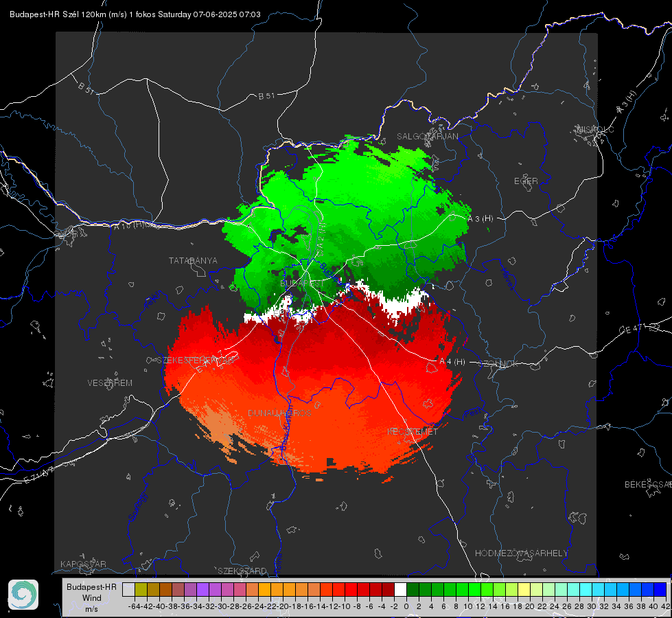Click the MISKOLC city label
The image size is (672, 618).
click(x=595, y=130)
